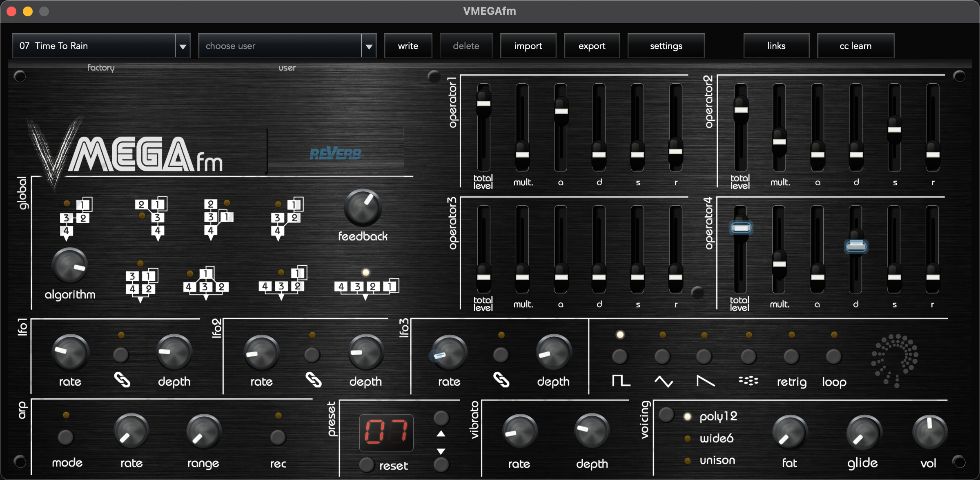The height and width of the screenshot is (480, 980).
Task: Click the poly12 voicing label
Action: click(x=718, y=416)
